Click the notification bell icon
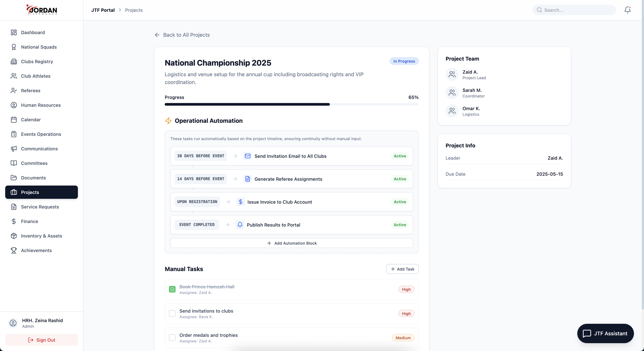Viewport: 644px width, 351px height. click(627, 10)
